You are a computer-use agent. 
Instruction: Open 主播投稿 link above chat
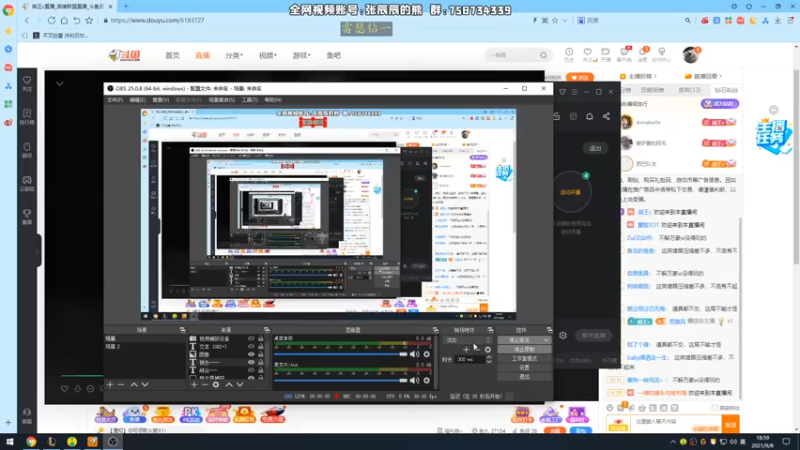click(639, 77)
